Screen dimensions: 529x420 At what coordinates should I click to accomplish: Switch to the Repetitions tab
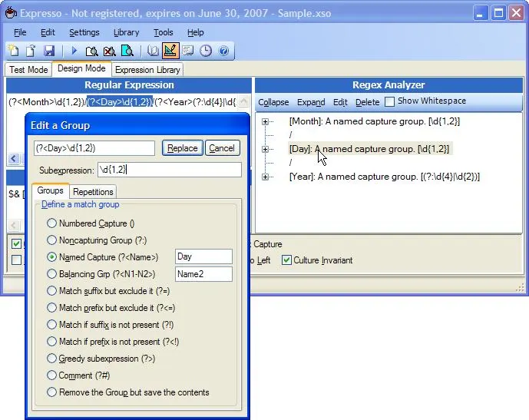[x=94, y=191]
